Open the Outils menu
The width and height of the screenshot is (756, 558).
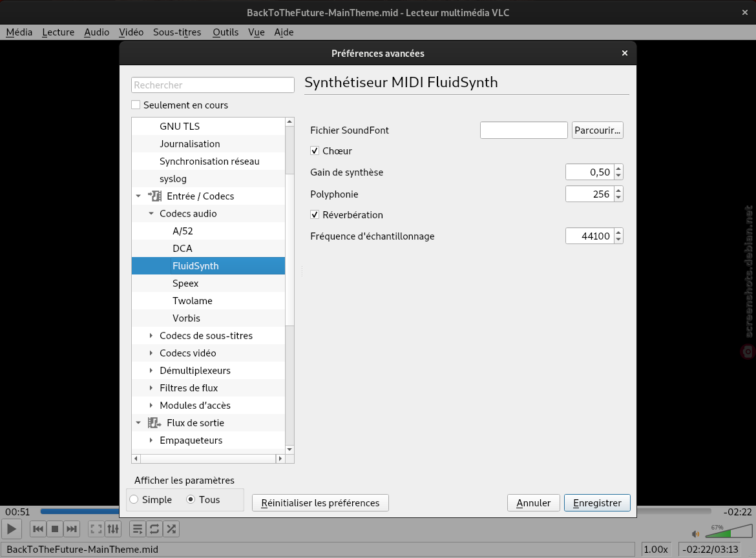[226, 32]
